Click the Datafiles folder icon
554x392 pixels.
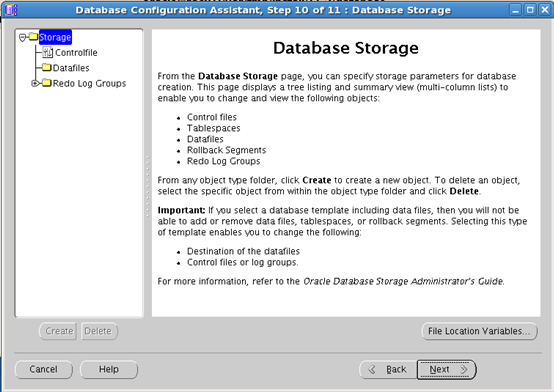pyautogui.click(x=47, y=67)
